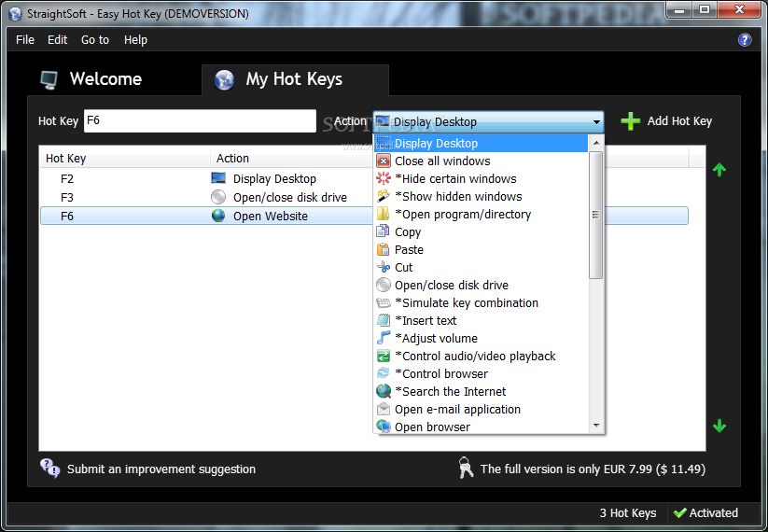Click the green up arrow to move the hot key up
768x532 pixels.
tap(719, 170)
